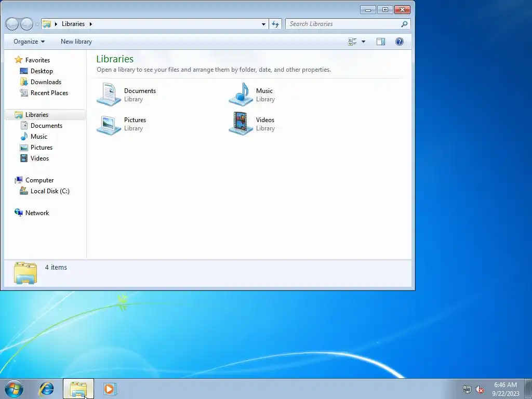Click the New library button

click(x=76, y=42)
